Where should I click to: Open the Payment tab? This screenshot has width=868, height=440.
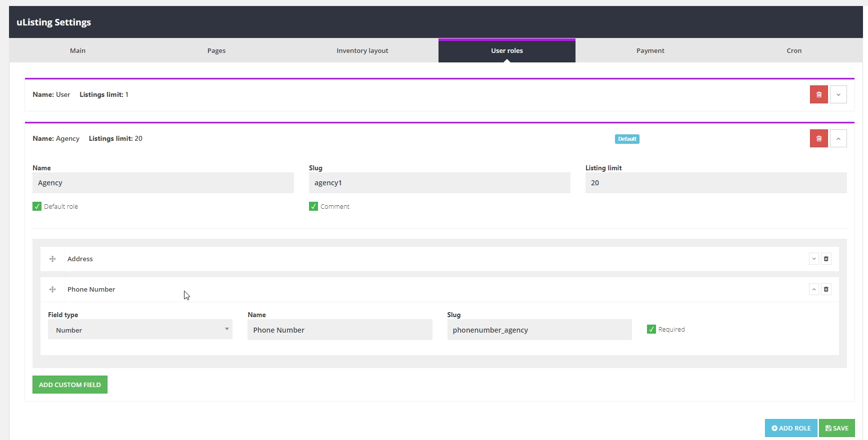[x=650, y=50]
